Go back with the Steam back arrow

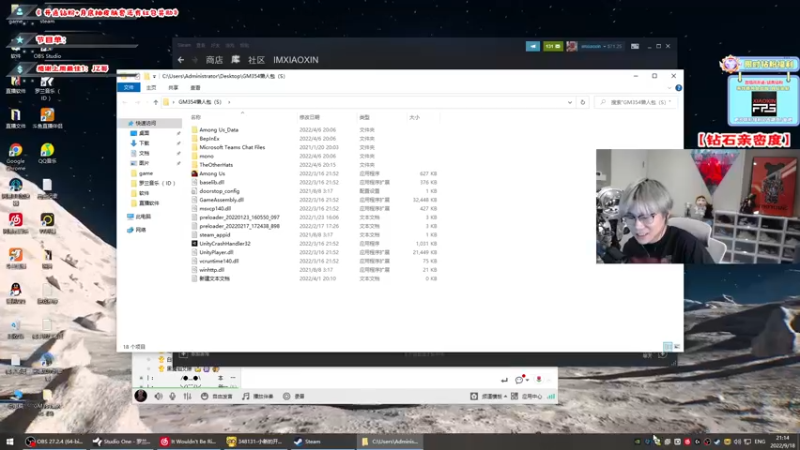[181, 60]
